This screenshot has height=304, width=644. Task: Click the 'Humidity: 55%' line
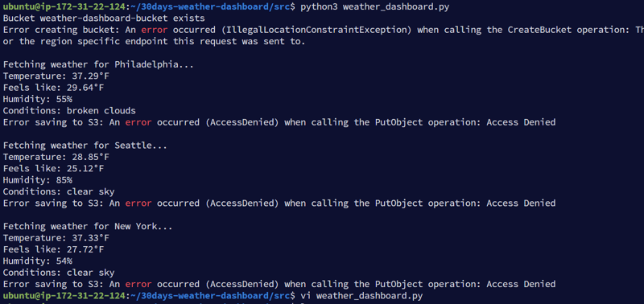click(x=38, y=99)
